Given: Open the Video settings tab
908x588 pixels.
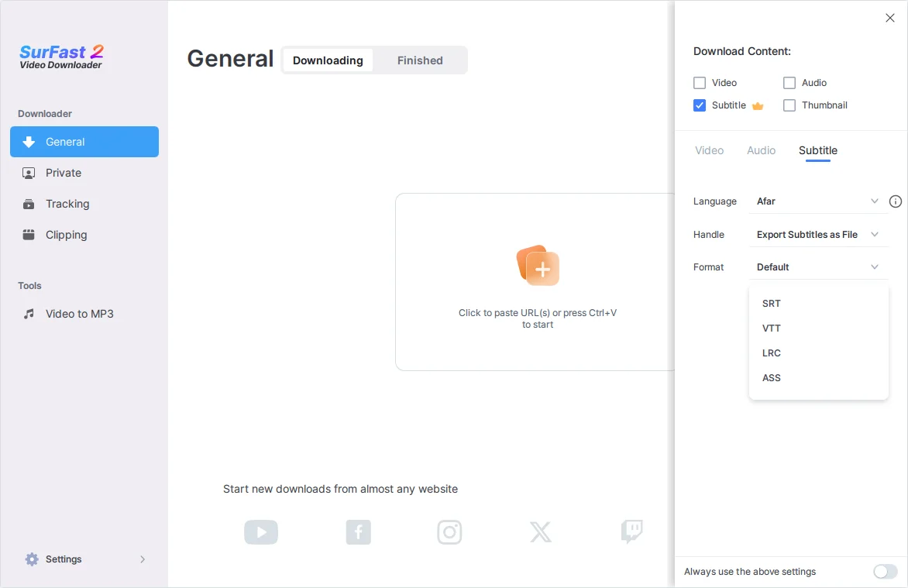Looking at the screenshot, I should 709,150.
